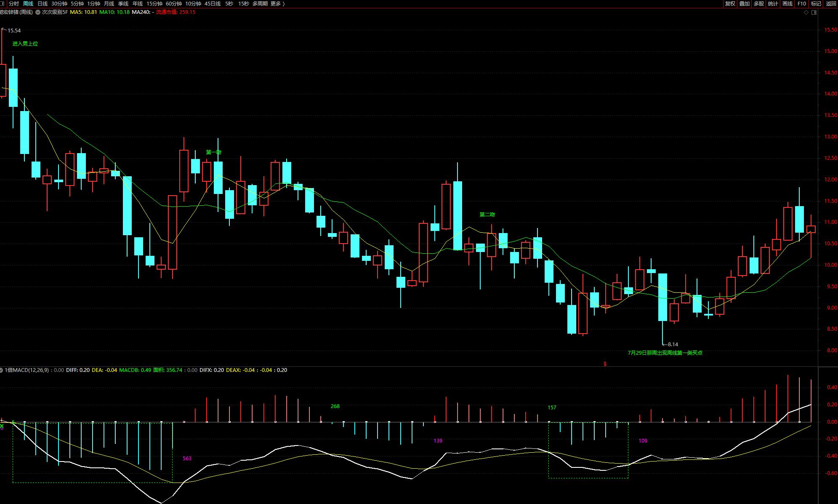Expand 更多 period options
Screen dimensions: 838x504
[278, 4]
